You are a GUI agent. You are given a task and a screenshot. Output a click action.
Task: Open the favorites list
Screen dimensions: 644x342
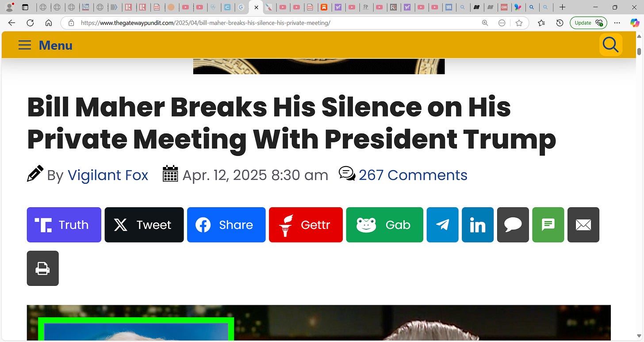pos(541,23)
